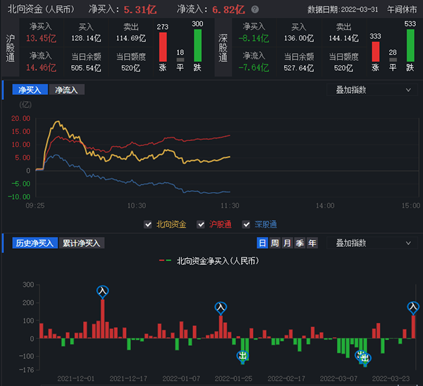
Task: Click the 北向资金净买入 legend color dashes
Action: 165,261
